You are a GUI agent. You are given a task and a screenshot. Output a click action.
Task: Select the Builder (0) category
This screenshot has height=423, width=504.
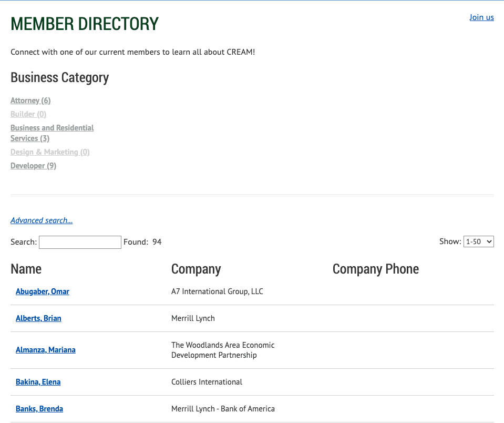(28, 114)
